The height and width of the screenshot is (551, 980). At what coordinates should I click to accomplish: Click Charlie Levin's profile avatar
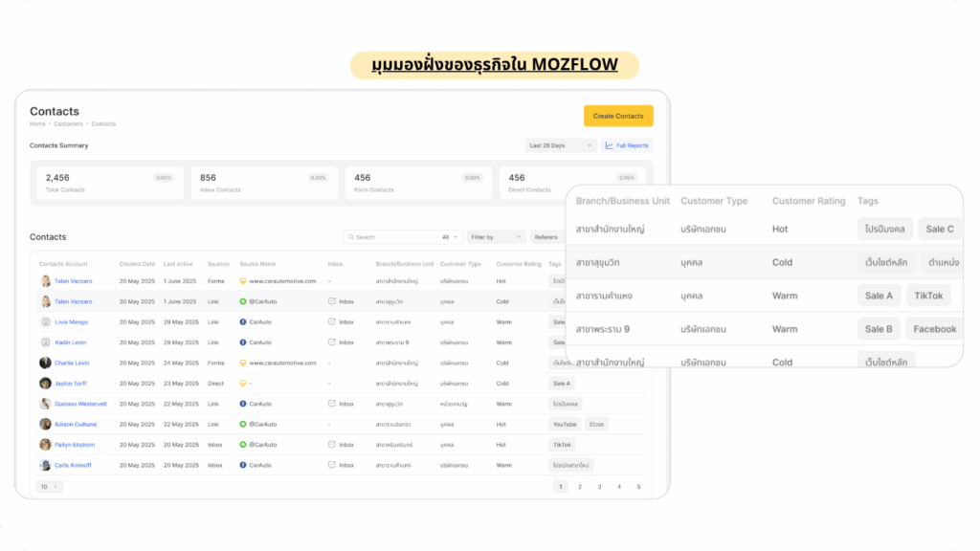(45, 363)
